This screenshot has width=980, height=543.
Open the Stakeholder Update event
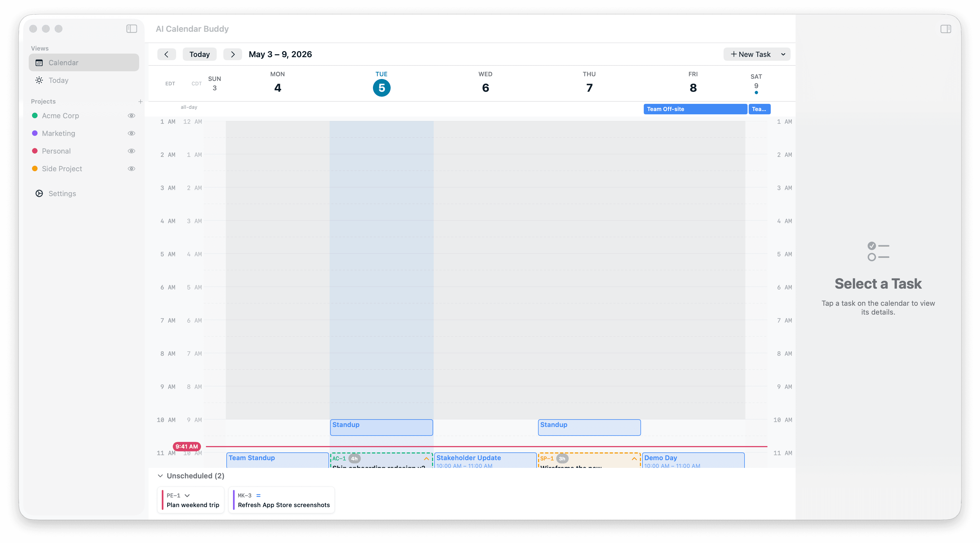point(485,460)
